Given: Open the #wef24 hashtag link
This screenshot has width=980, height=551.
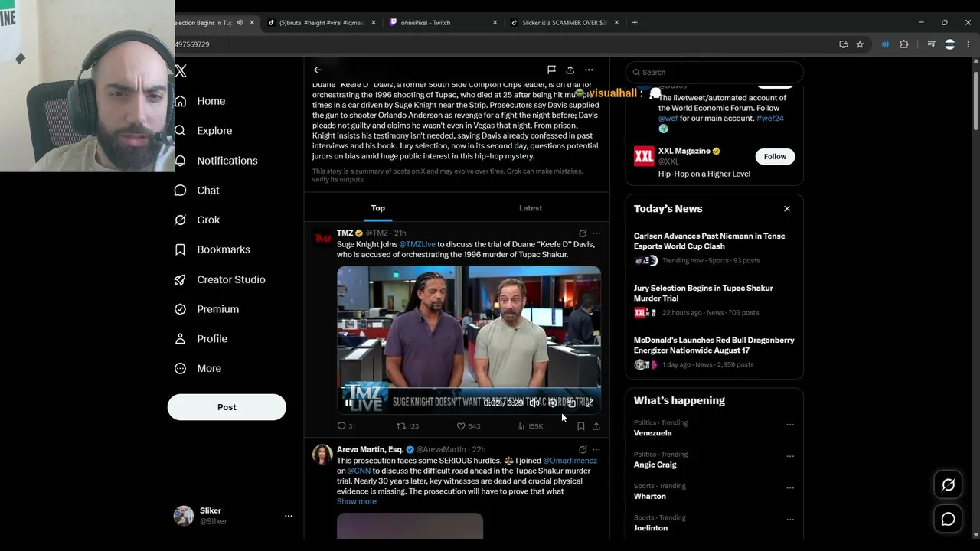Looking at the screenshot, I should click(769, 119).
